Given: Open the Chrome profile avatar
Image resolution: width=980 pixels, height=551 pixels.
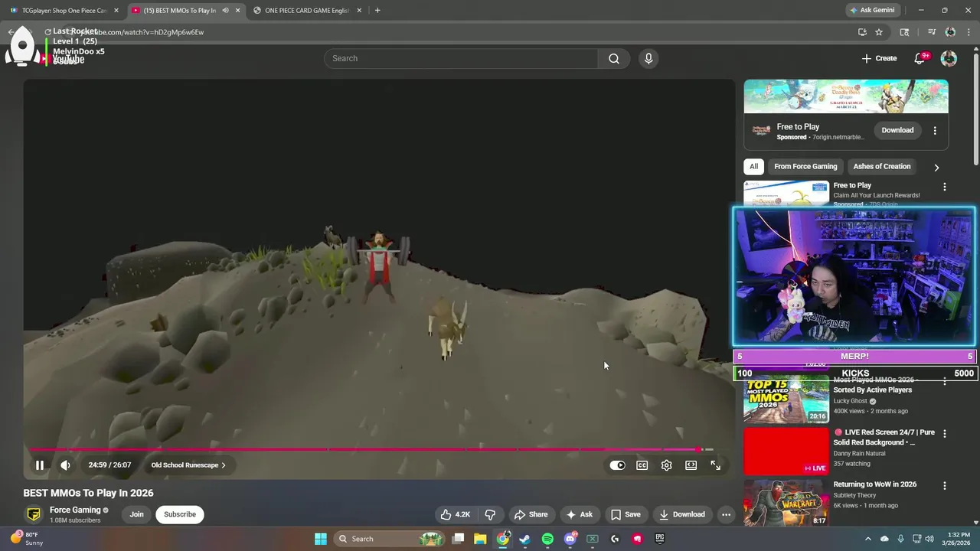Looking at the screenshot, I should pyautogui.click(x=950, y=32).
